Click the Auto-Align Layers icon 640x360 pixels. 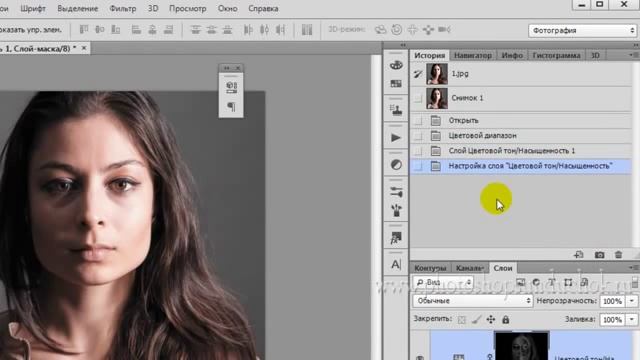point(307,29)
